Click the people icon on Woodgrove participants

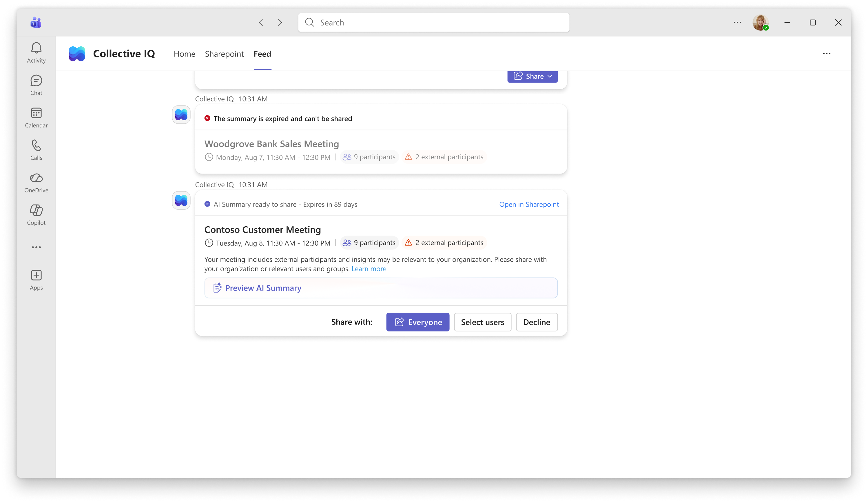[347, 157]
